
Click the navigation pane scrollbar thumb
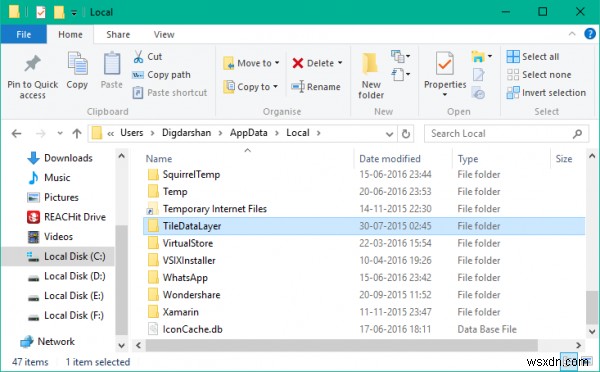point(121,280)
